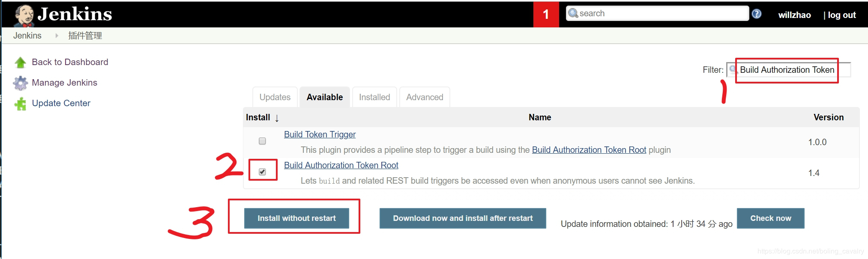
Task: Click the Filter input field
Action: [x=788, y=70]
